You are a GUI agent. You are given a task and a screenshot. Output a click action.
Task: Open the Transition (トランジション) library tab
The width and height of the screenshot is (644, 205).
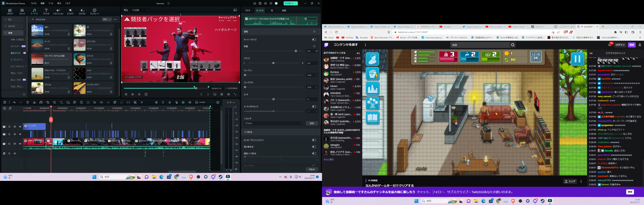58,12
